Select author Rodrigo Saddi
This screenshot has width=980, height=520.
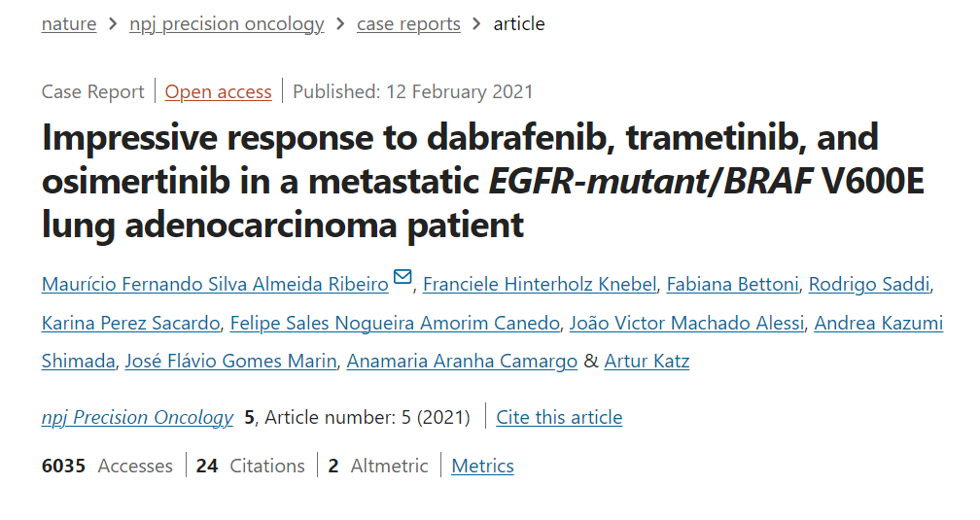tap(869, 285)
